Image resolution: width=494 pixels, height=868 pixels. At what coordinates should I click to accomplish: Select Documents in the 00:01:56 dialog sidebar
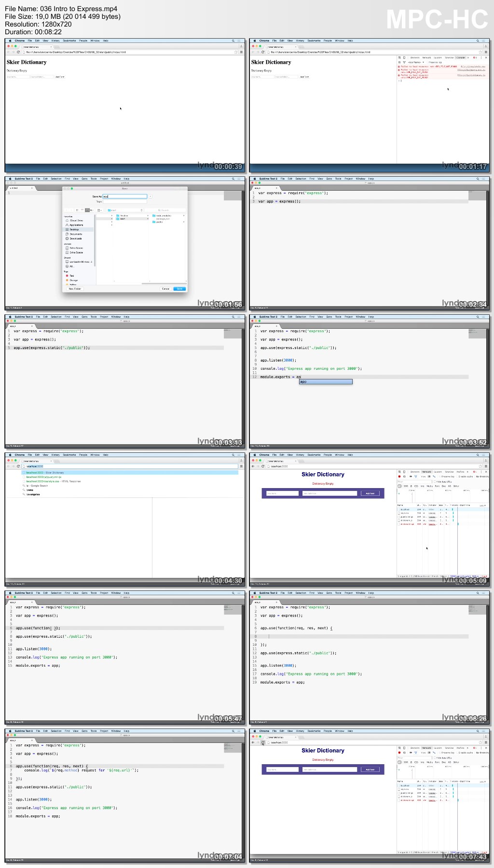76,234
